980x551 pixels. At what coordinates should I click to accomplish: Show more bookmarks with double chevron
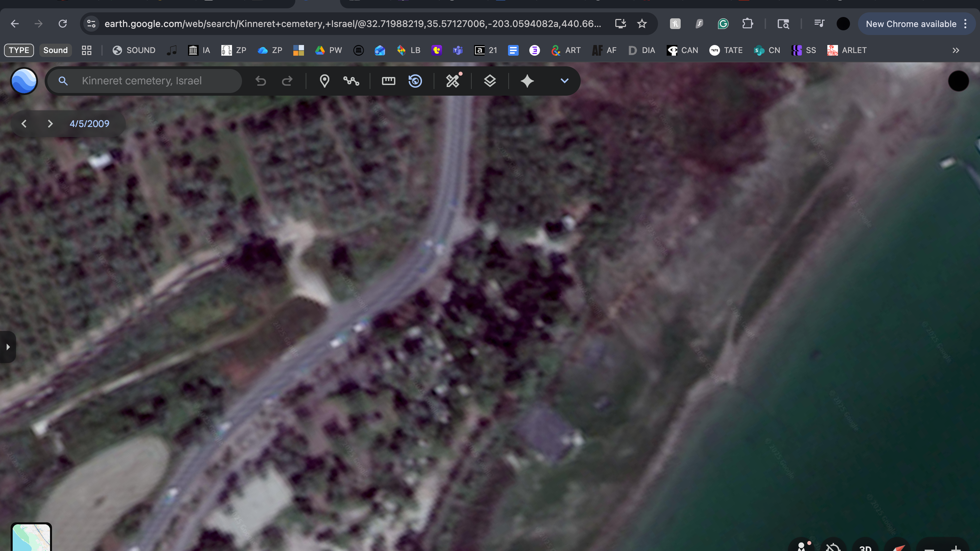[956, 50]
